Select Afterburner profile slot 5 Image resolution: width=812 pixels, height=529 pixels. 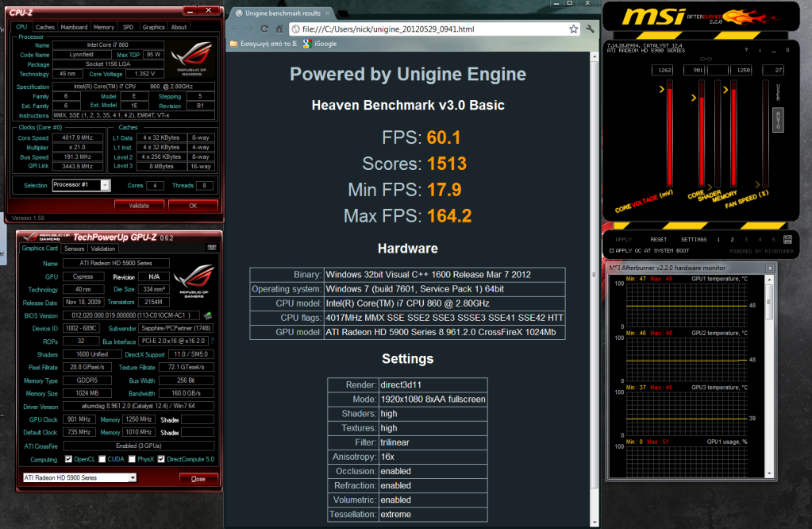774,239
